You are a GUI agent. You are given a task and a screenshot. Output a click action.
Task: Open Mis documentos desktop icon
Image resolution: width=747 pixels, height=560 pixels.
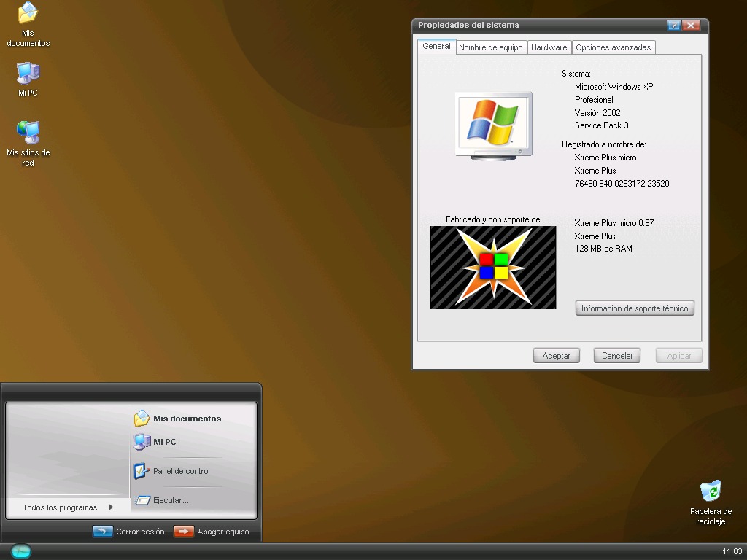28,24
